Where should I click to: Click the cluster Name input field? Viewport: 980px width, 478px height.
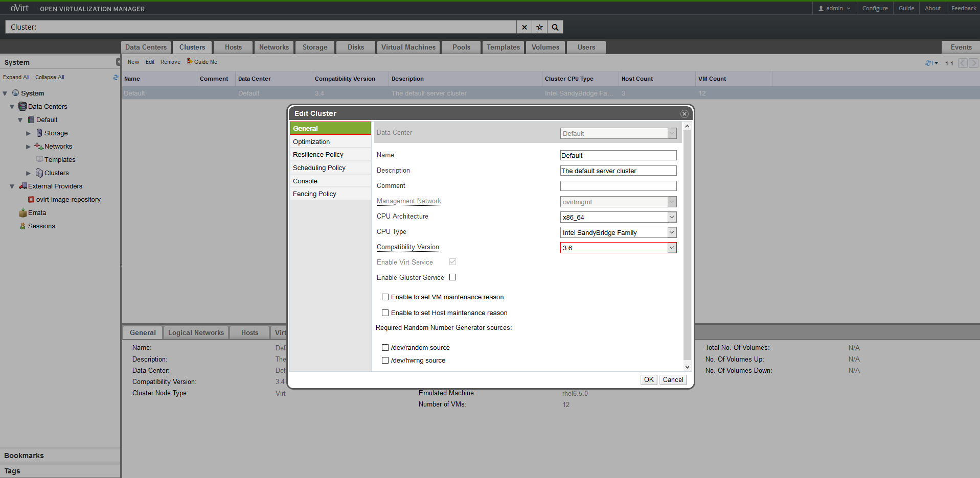click(x=618, y=155)
